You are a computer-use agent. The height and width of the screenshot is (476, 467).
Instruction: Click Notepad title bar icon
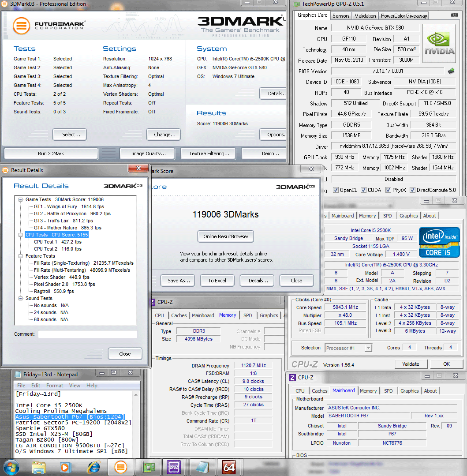coord(18,374)
